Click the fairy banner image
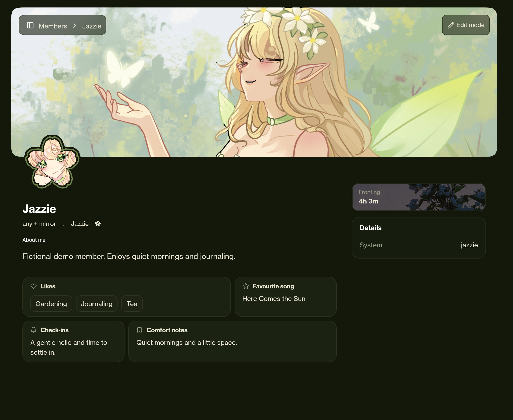The height and width of the screenshot is (420, 513). (x=254, y=82)
